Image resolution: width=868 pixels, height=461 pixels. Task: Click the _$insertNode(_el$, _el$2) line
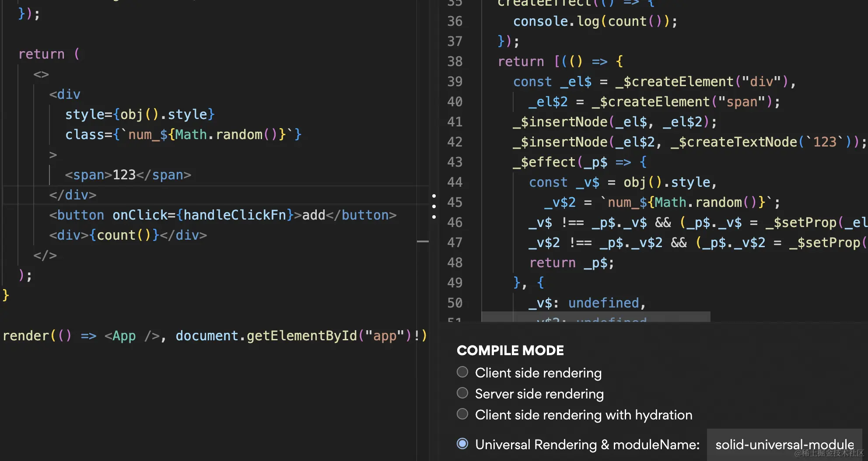[615, 122]
